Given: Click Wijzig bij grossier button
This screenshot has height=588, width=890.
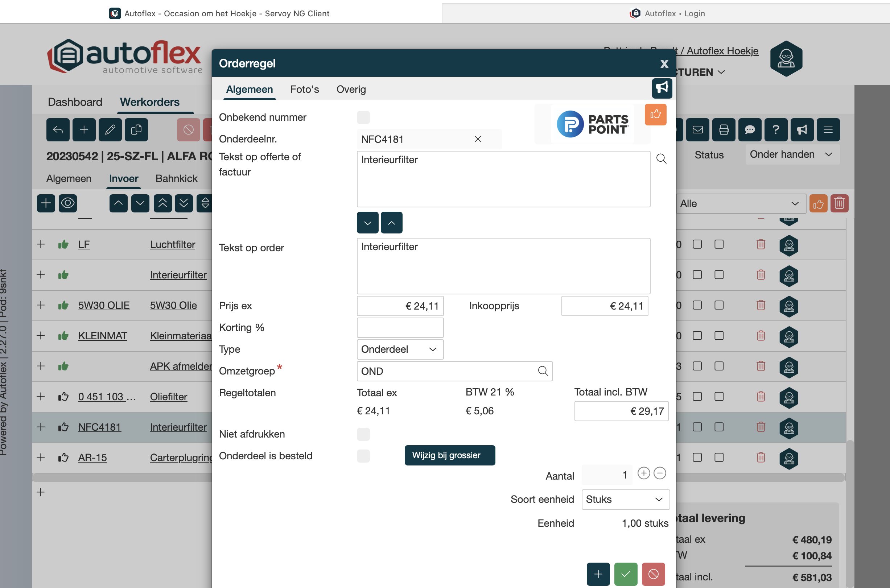Looking at the screenshot, I should [449, 455].
